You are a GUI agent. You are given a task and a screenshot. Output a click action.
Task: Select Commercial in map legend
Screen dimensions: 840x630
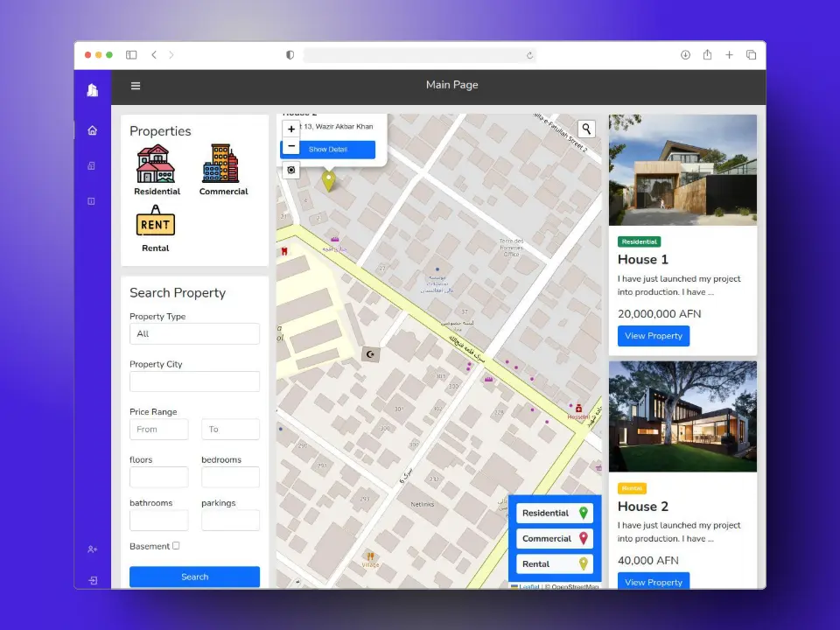coord(555,538)
